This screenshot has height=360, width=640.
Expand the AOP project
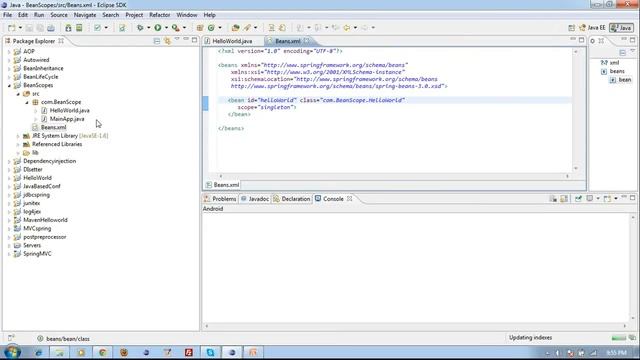click(x=9, y=52)
